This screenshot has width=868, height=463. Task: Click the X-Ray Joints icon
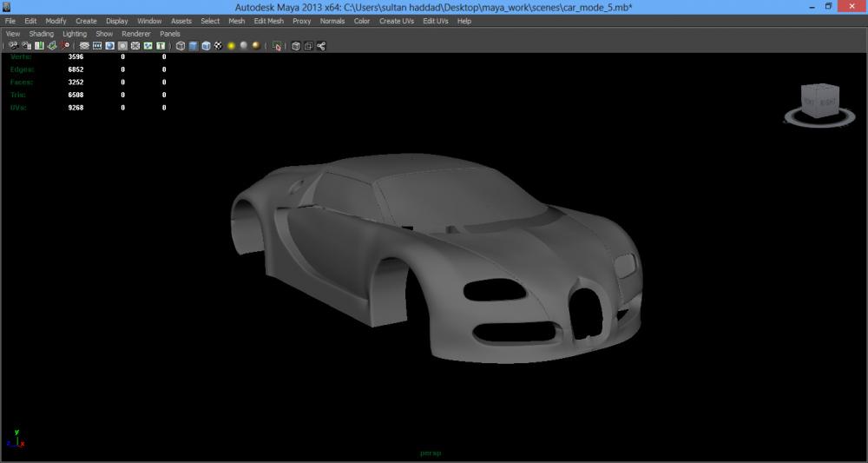321,46
